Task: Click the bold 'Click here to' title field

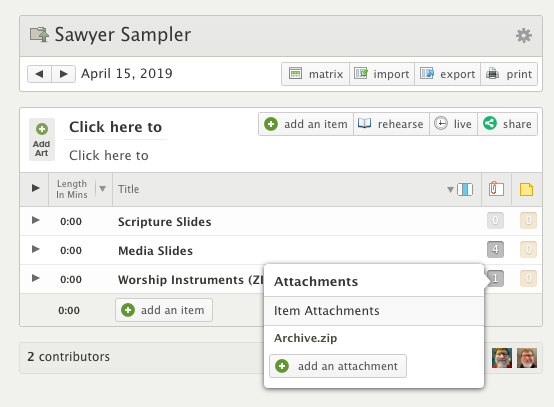Action: click(x=116, y=127)
